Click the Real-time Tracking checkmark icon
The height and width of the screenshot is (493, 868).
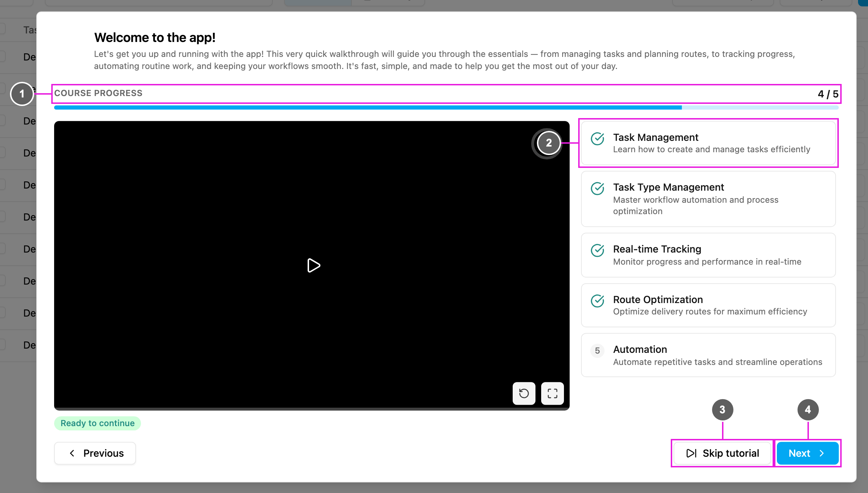pyautogui.click(x=597, y=250)
